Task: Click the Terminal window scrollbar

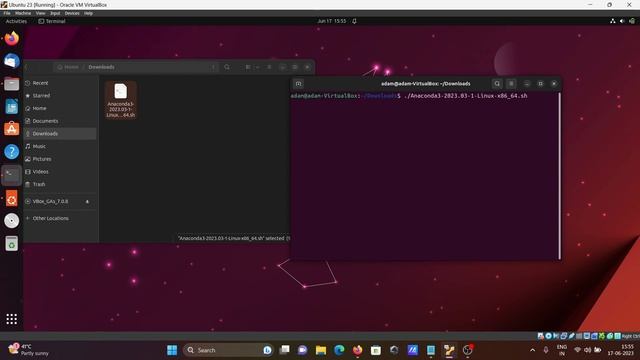Action: (x=559, y=176)
